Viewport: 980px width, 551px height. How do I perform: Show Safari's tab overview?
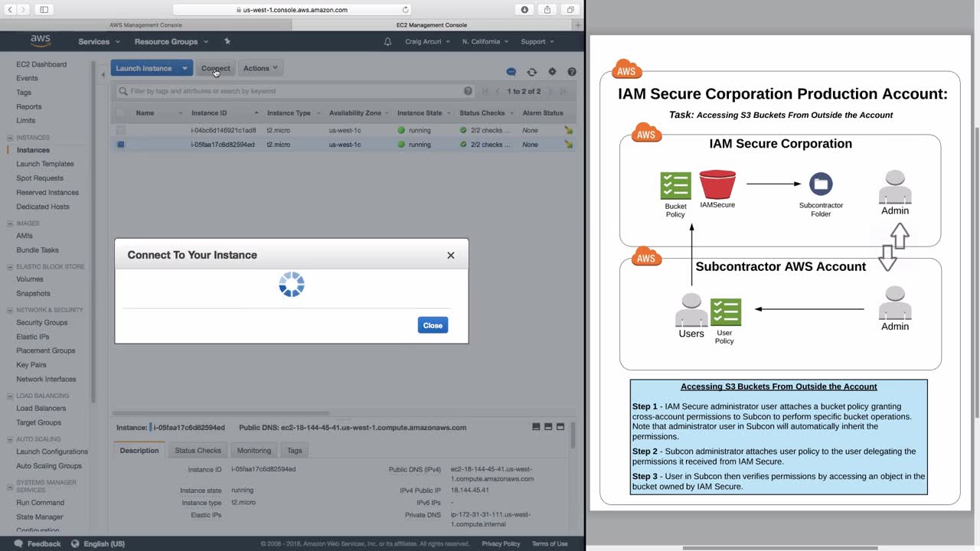570,10
